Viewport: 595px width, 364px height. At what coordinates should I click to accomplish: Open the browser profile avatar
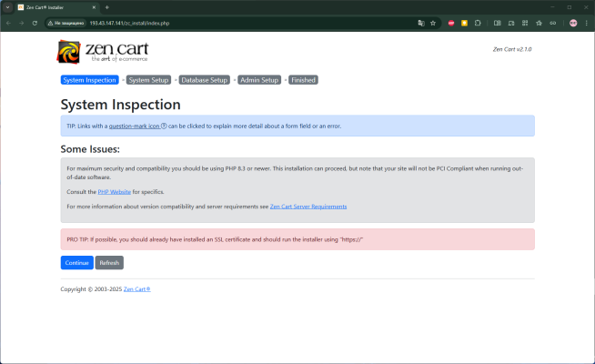(573, 22)
